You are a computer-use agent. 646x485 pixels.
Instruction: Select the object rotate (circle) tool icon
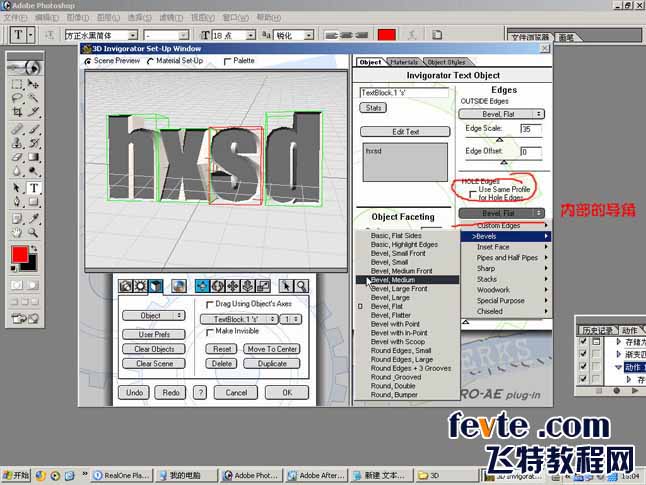pyautogui.click(x=218, y=286)
